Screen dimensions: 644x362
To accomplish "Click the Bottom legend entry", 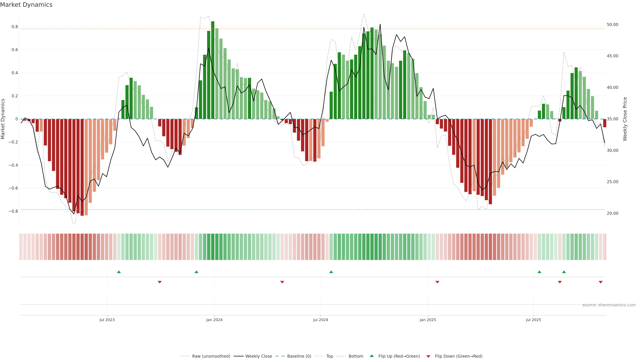I will point(356,356).
